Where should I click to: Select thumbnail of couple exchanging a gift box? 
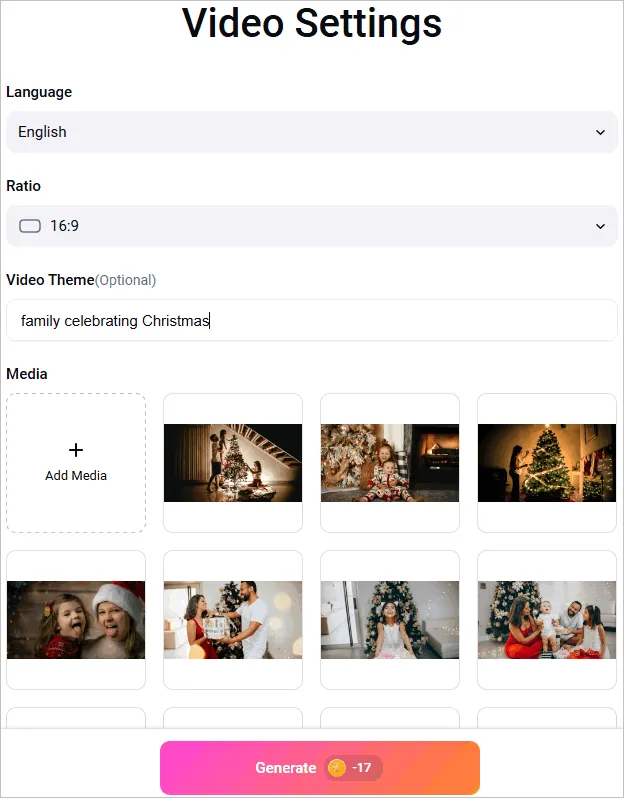tap(233, 620)
